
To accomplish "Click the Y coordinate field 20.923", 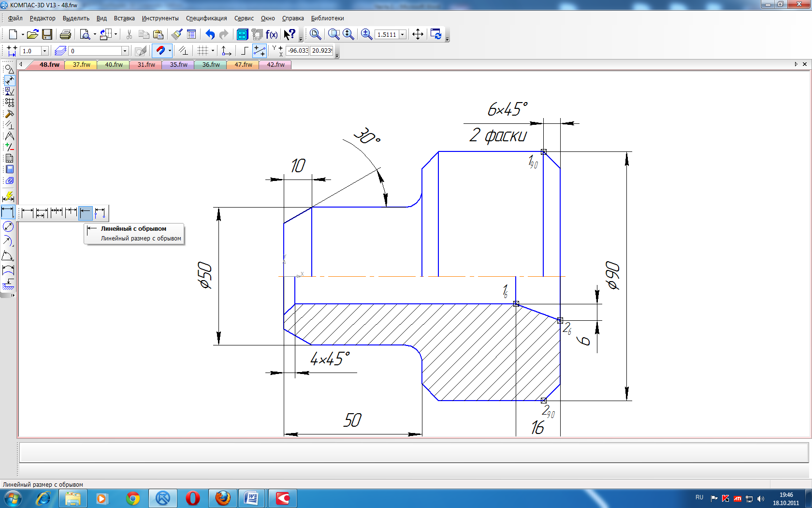I will pos(321,51).
